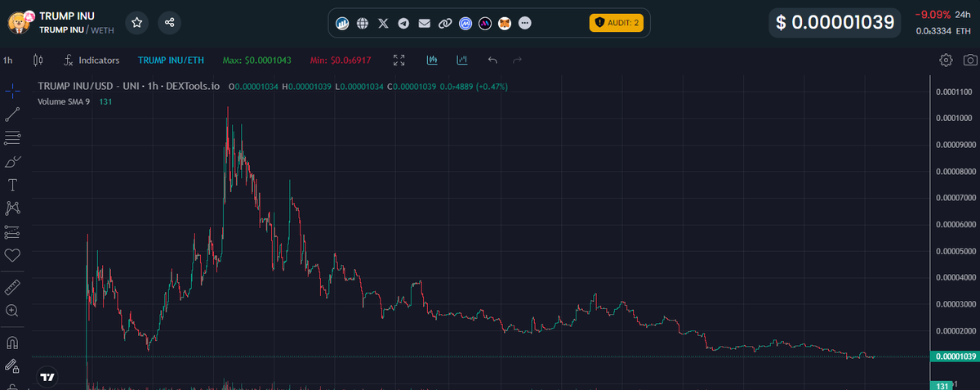The width and height of the screenshot is (980, 390).
Task: Click the TRUMP INU / WETH pair name
Action: (77, 29)
